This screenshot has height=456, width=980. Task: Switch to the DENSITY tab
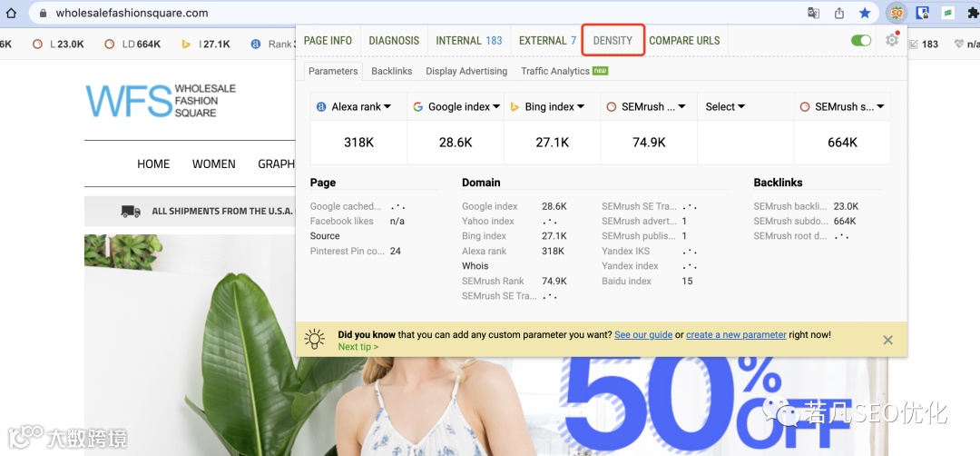coord(612,41)
